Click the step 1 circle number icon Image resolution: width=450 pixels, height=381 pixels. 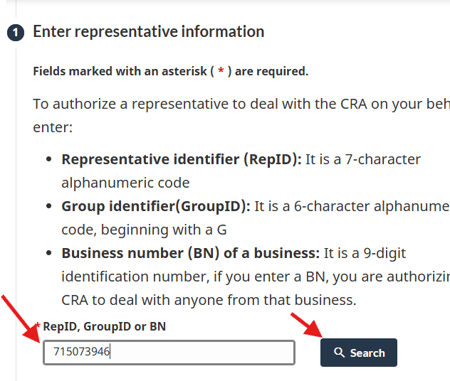[x=15, y=33]
